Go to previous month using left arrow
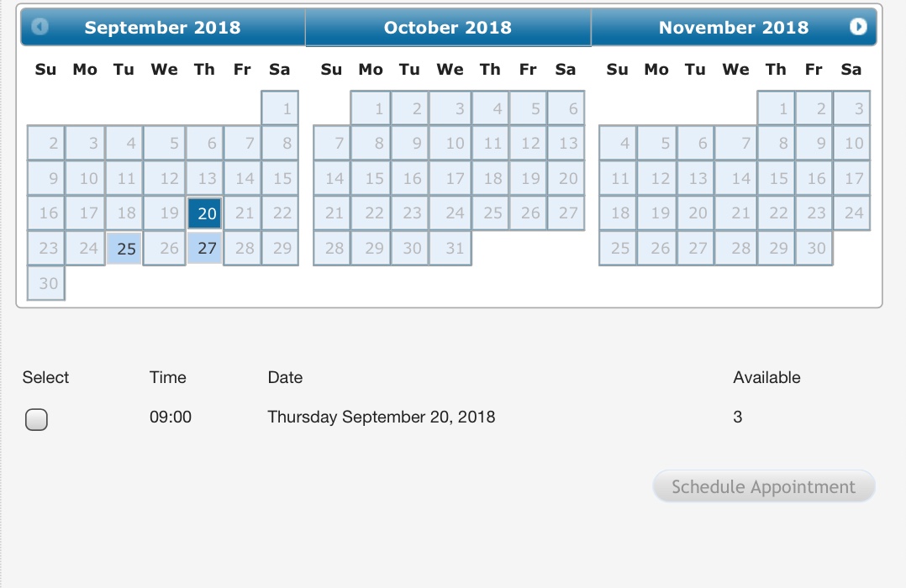 [x=40, y=27]
